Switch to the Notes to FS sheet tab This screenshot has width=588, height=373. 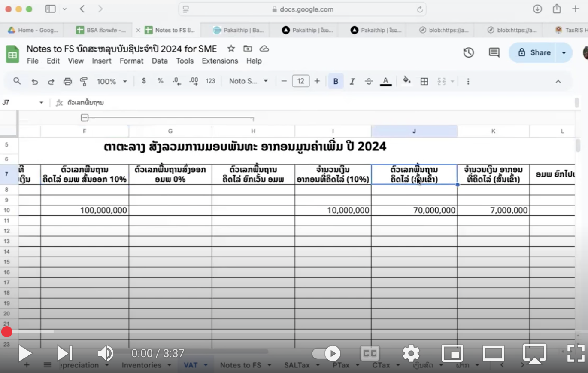(x=240, y=365)
